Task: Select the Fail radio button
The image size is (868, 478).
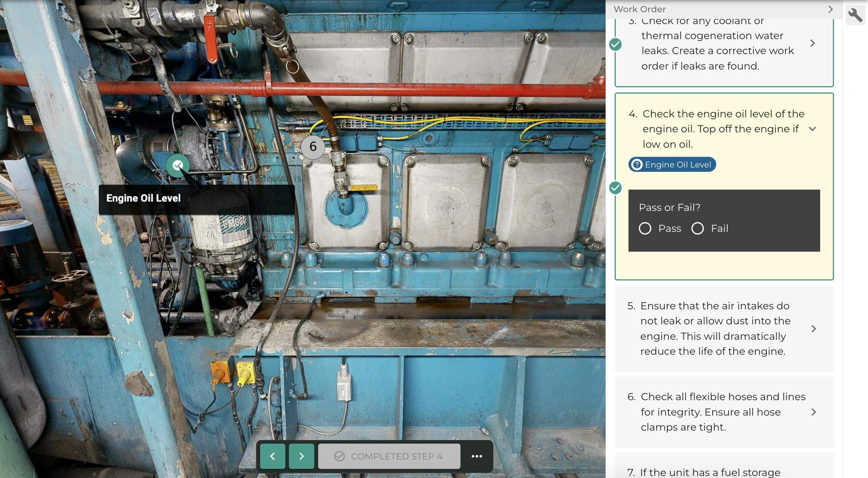Action: pyautogui.click(x=698, y=228)
